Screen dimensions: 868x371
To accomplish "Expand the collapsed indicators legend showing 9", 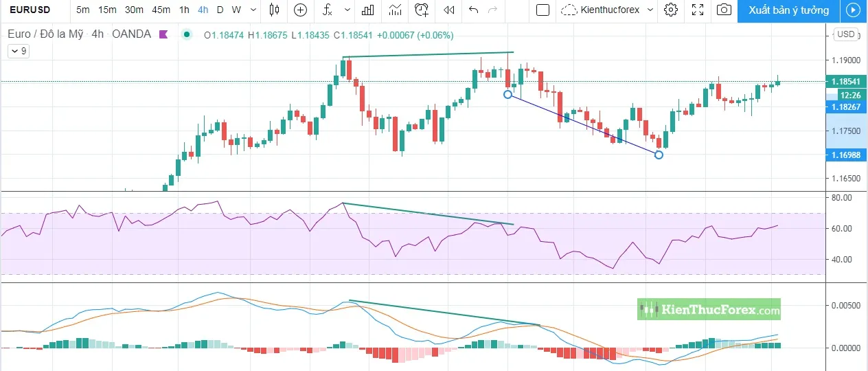I will click(18, 51).
